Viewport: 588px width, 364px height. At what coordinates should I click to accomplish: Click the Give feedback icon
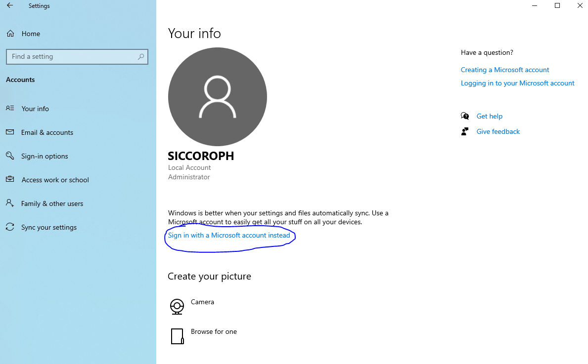pyautogui.click(x=465, y=131)
